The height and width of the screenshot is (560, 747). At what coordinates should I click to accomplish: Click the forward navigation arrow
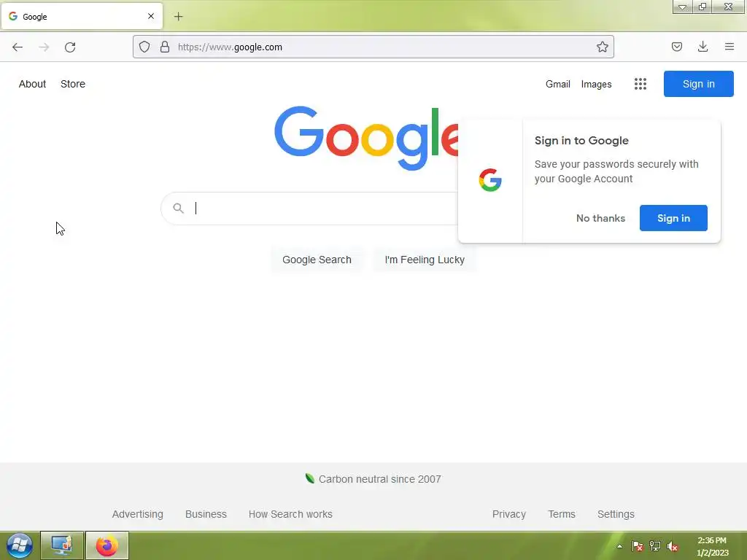click(x=44, y=47)
